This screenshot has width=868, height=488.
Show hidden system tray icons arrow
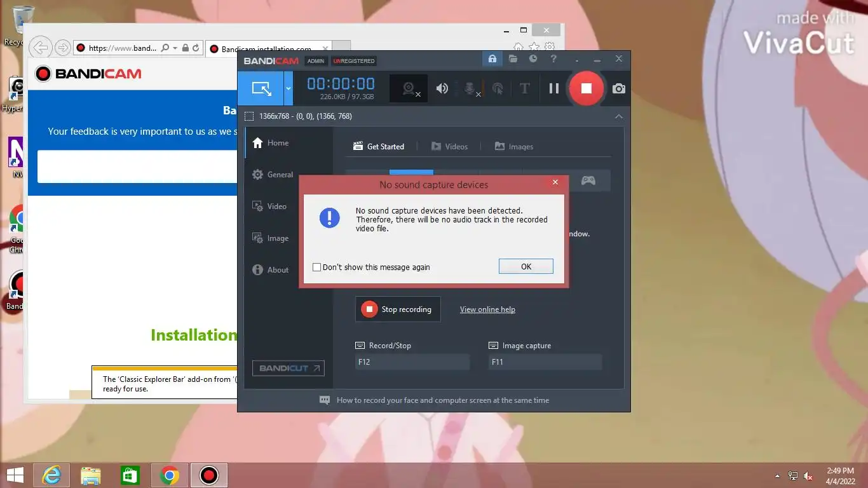pos(777,476)
